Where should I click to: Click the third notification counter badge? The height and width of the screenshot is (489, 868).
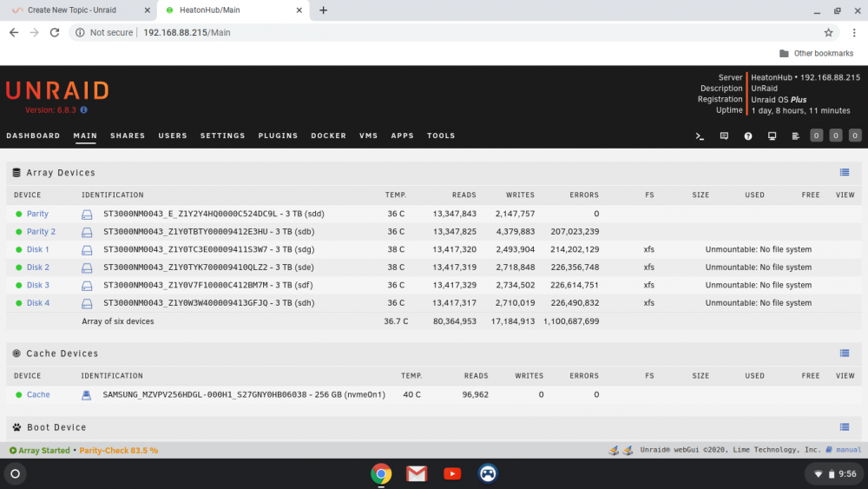[x=855, y=135]
